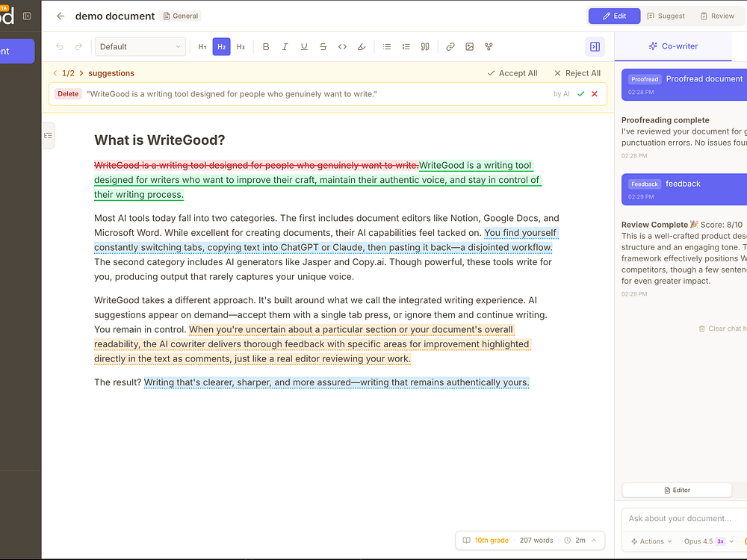The image size is (747, 560).
Task: Open the feedback request message
Action: [x=684, y=189]
